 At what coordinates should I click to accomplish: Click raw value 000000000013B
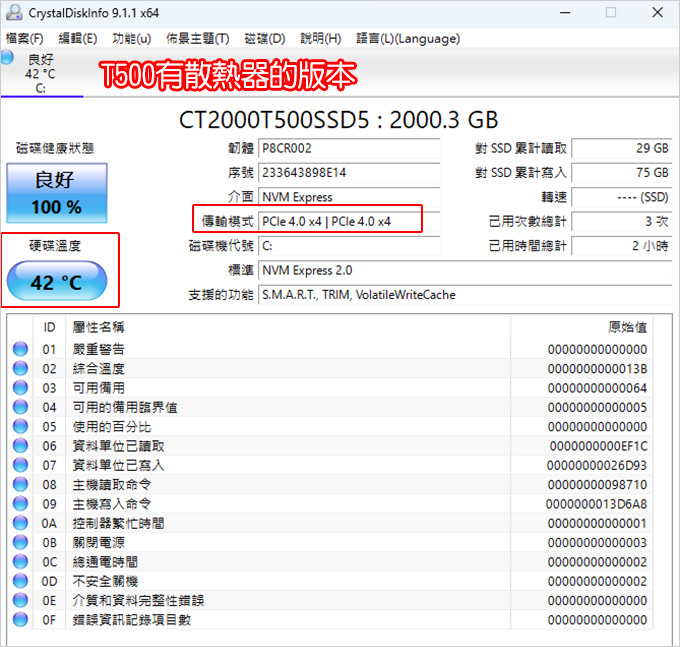point(597,369)
